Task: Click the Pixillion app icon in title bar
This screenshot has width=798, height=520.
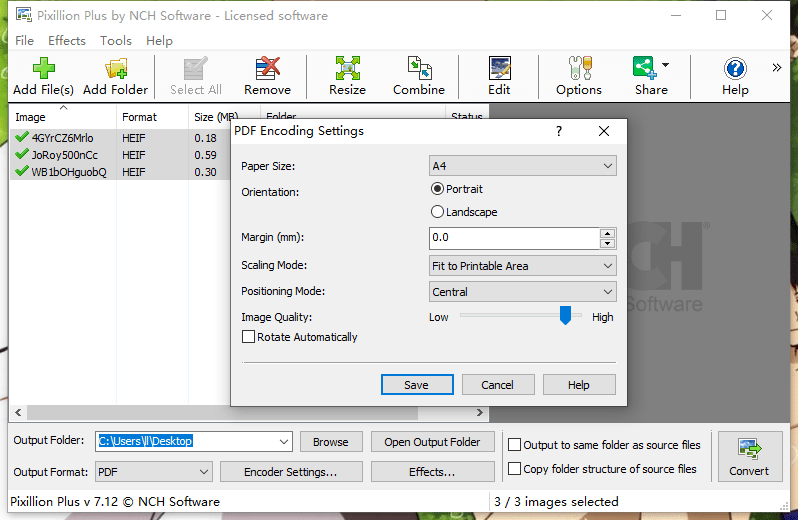Action: (23, 15)
